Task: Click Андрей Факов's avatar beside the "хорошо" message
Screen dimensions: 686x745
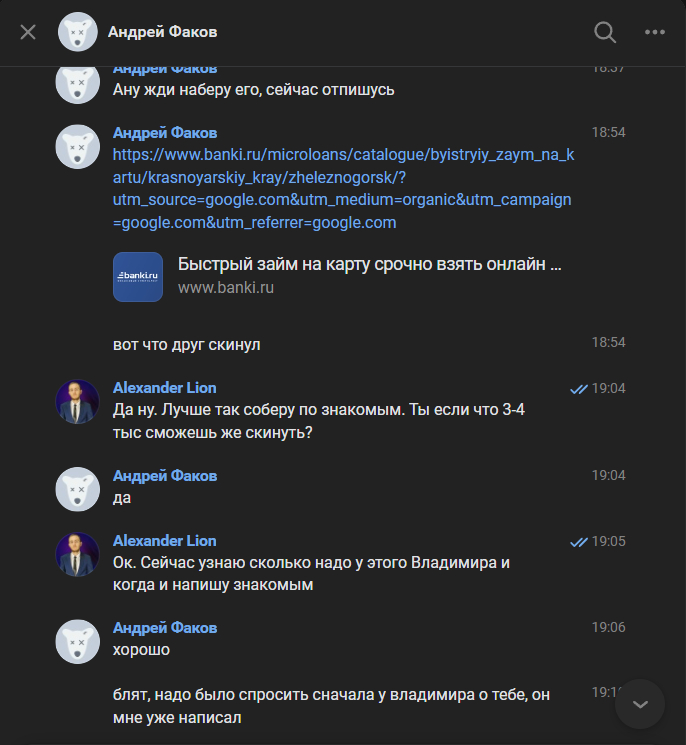Action: (77, 641)
